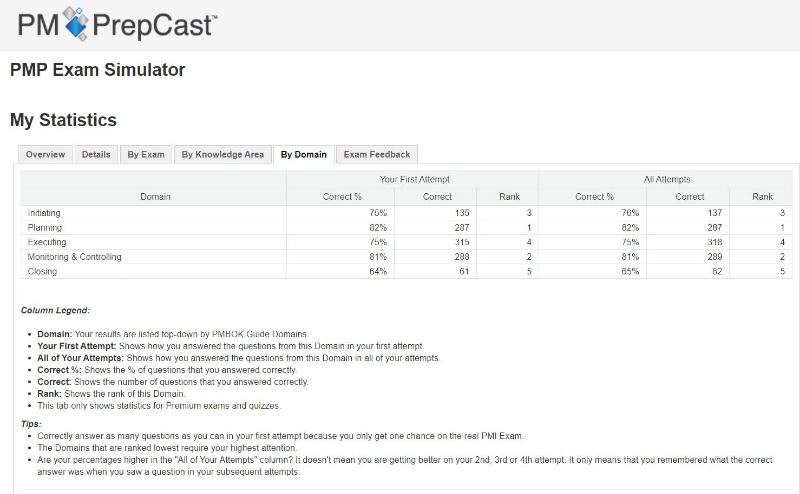
Task: Click the All Attempts Rank column header
Action: click(762, 196)
